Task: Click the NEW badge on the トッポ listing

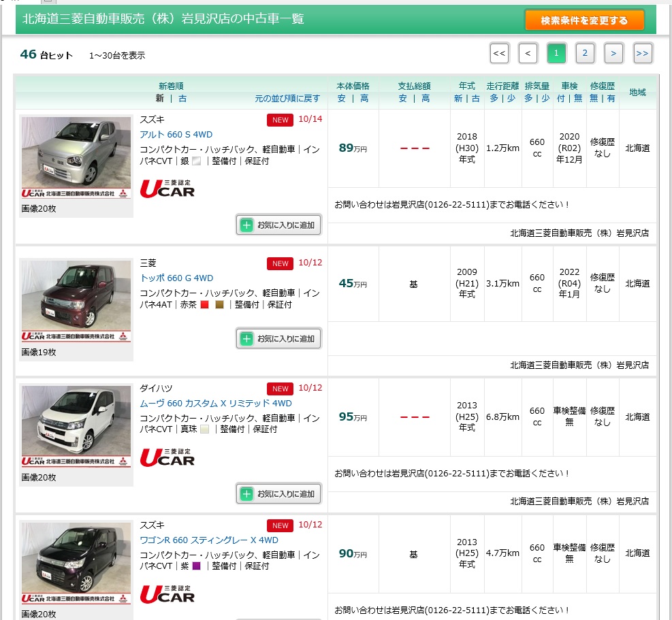Action: click(280, 263)
